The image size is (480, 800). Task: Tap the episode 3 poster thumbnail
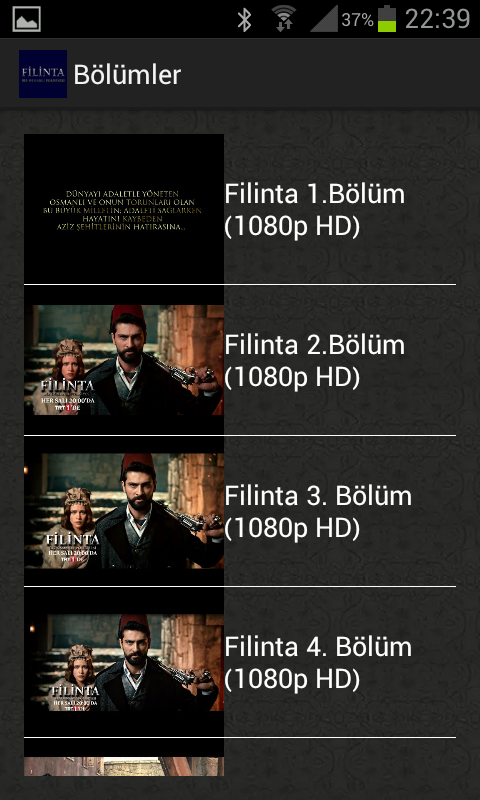tap(124, 511)
